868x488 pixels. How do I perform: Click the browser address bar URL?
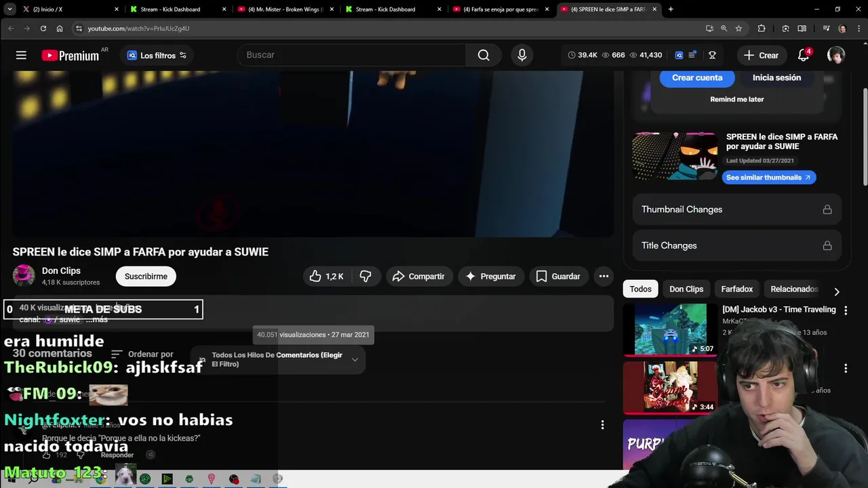point(138,28)
